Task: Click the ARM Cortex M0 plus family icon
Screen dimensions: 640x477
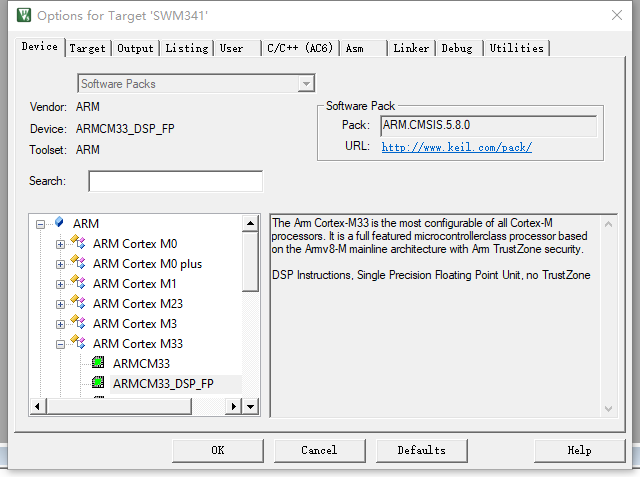Action: (78, 262)
